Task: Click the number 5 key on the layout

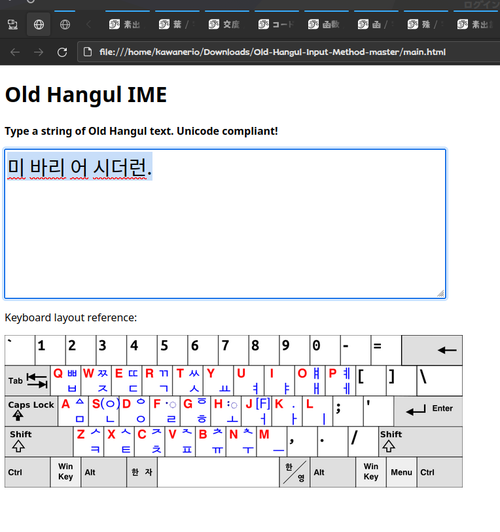Action: point(172,350)
